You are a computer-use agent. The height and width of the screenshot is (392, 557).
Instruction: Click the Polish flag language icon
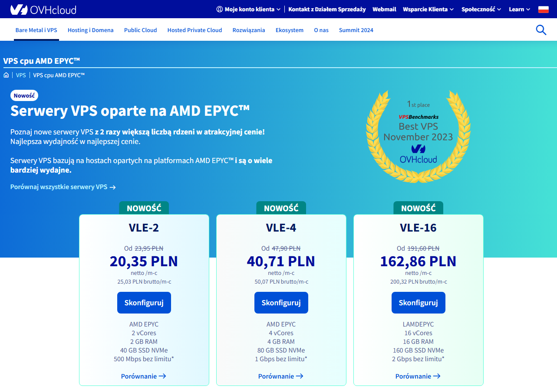(x=544, y=9)
